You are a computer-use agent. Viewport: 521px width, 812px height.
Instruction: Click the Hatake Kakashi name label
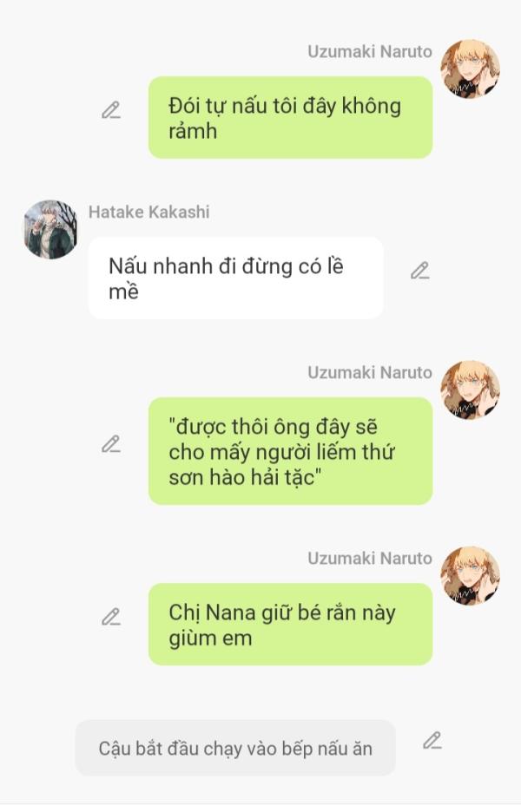[x=149, y=212]
